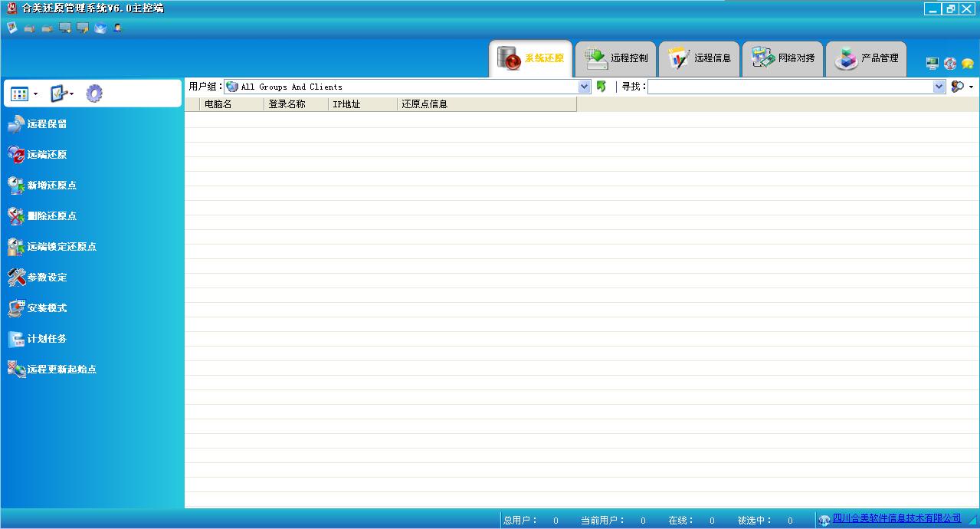Screen dimensions: 980x529
Task: Switch to 远程控制 tab
Action: point(615,58)
